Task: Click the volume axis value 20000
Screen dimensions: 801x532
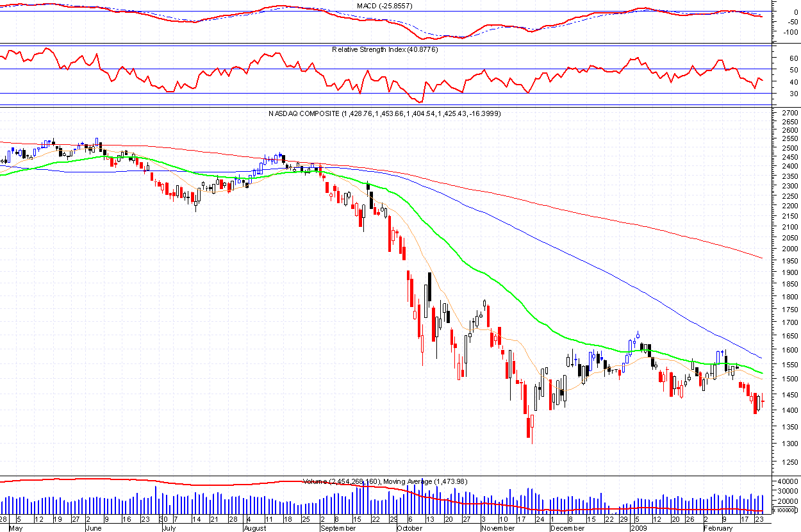Action: (x=788, y=501)
